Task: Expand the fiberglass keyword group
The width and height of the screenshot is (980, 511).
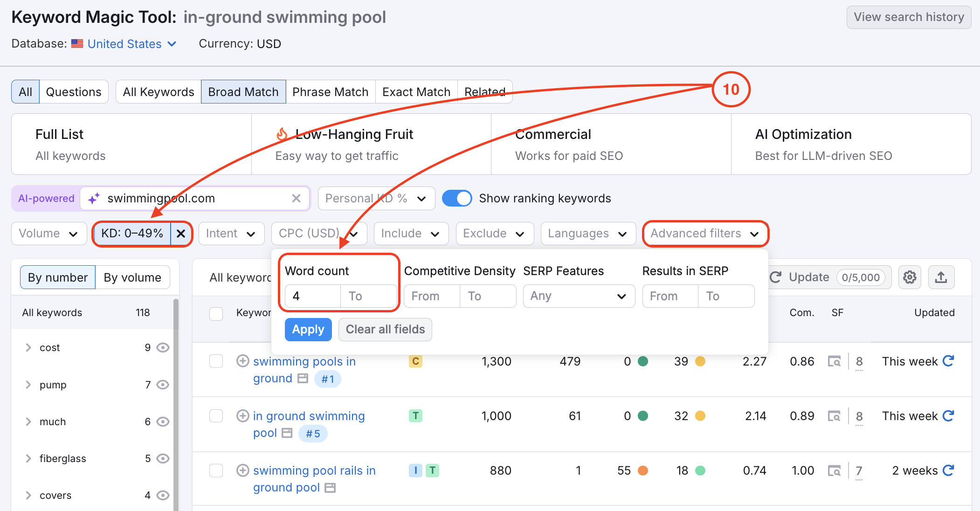Action: click(28, 458)
